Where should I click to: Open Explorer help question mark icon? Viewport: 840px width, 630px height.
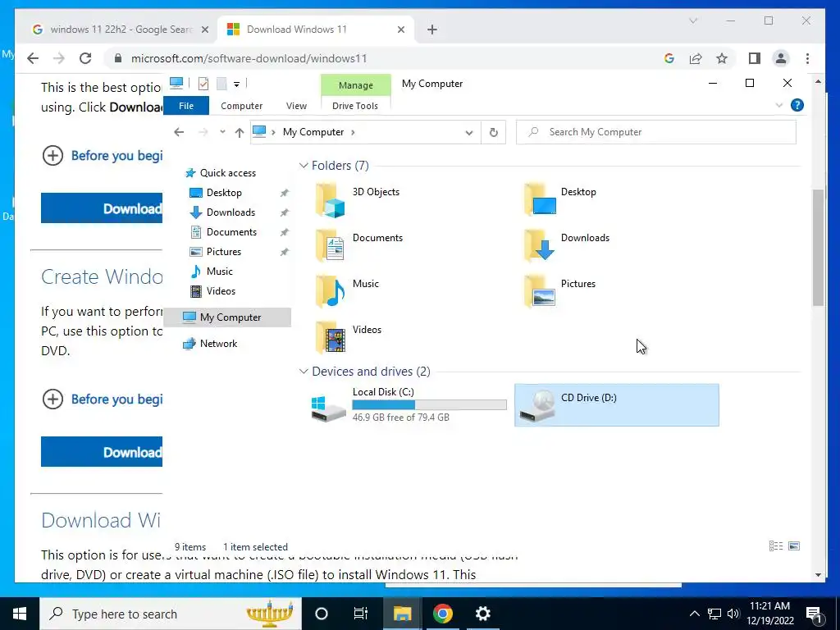[797, 106]
